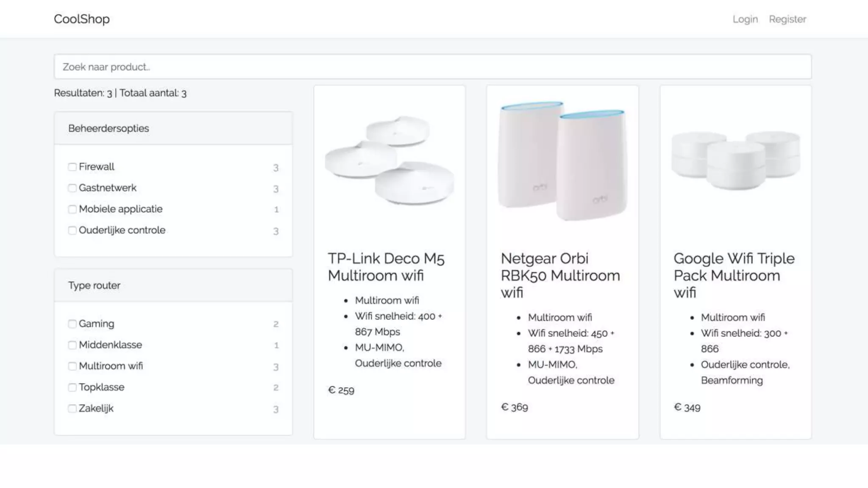Tick the Topklasse checkbox

(72, 388)
